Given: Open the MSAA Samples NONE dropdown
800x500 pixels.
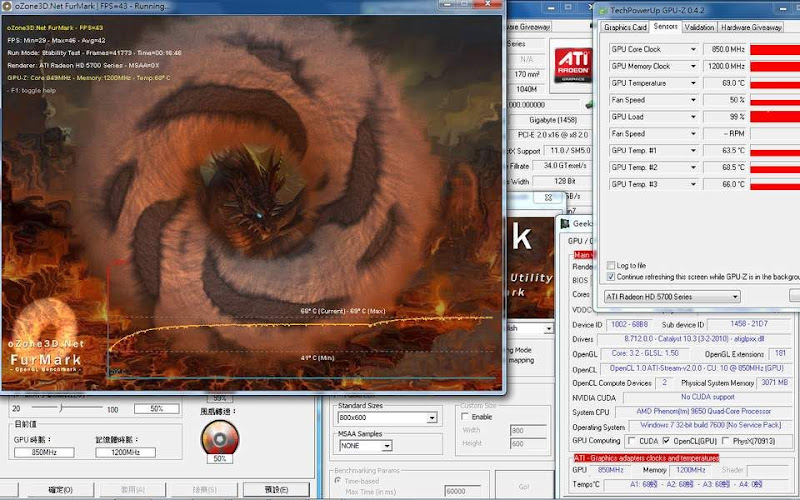Looking at the screenshot, I should click(365, 445).
